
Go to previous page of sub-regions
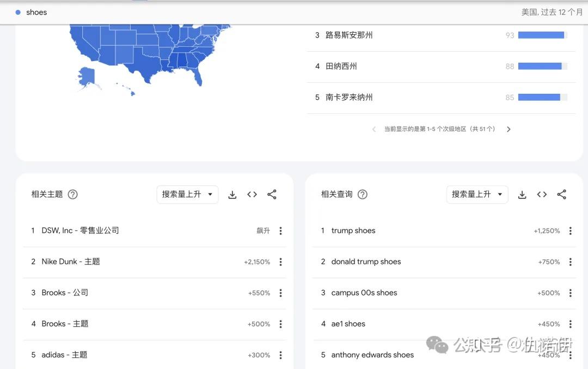374,130
